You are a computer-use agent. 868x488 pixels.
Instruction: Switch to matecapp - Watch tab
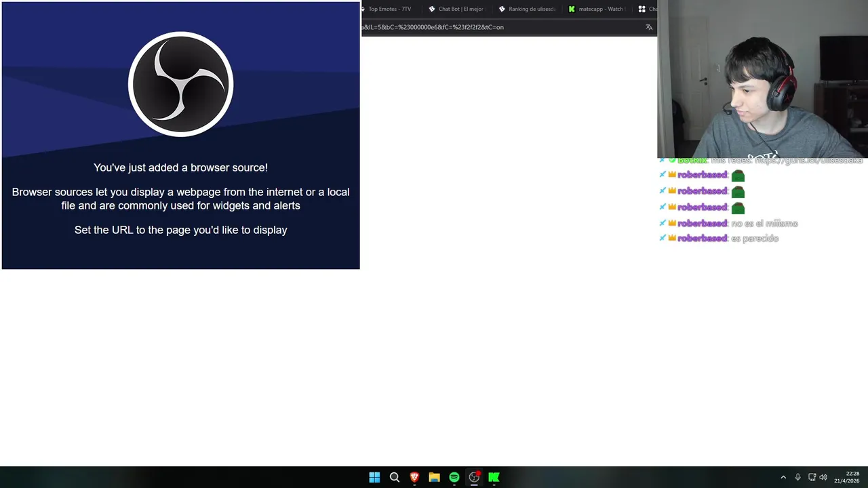click(597, 9)
